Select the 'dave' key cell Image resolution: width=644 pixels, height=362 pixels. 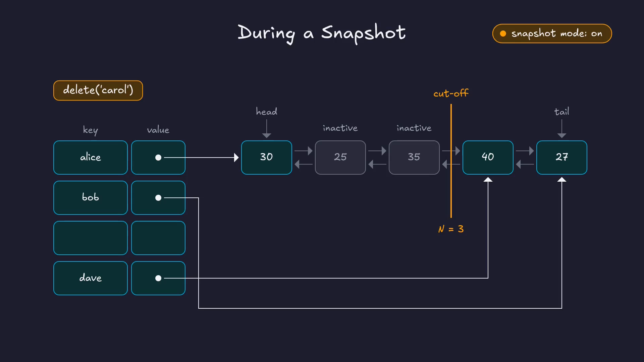coord(91,278)
